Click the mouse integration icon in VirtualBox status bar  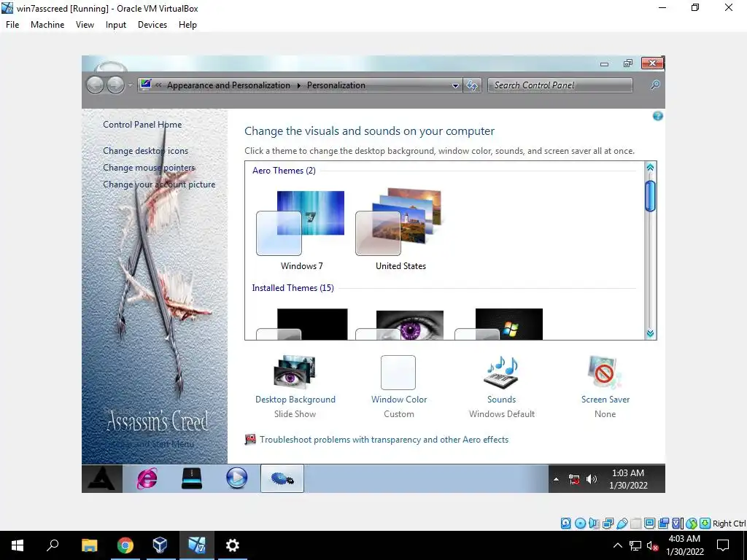692,524
